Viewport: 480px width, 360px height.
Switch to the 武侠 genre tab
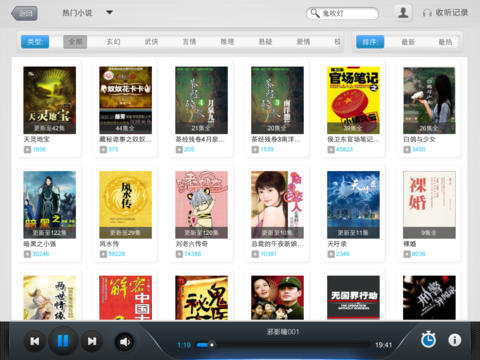151,42
